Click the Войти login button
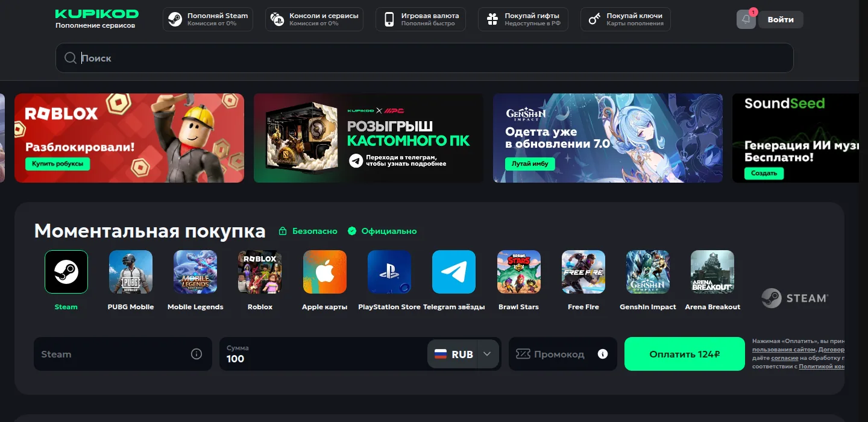The image size is (868, 422). [781, 19]
